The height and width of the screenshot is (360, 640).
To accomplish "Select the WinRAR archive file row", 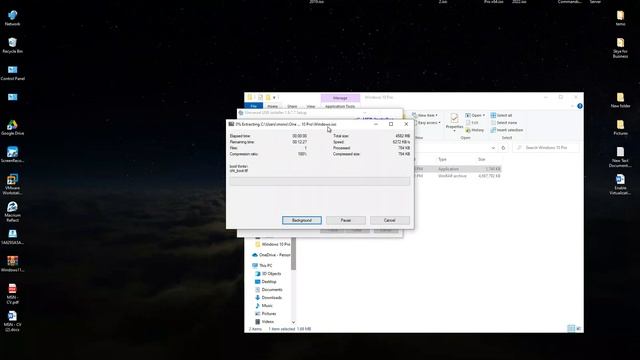I will click(457, 176).
